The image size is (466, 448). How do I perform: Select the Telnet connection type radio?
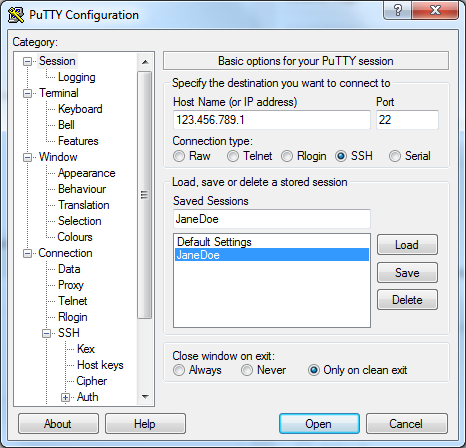tap(233, 156)
